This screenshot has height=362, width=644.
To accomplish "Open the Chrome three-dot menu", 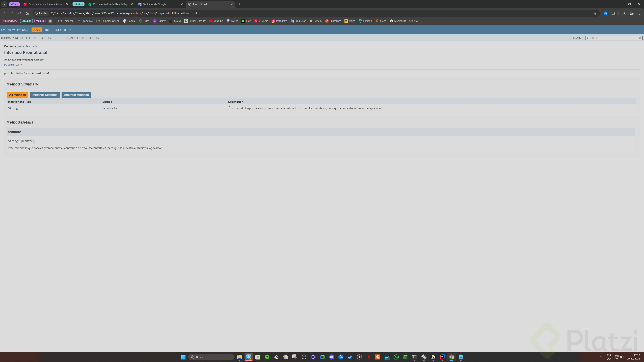I will tap(639, 13).
